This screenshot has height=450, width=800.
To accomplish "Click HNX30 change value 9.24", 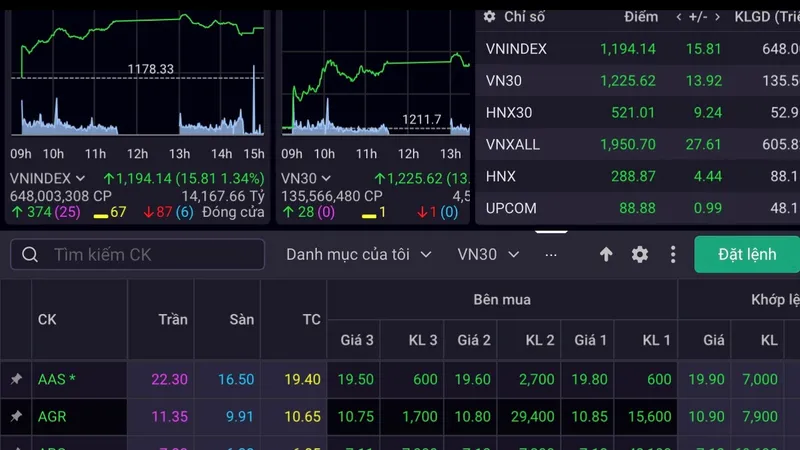I will [708, 112].
